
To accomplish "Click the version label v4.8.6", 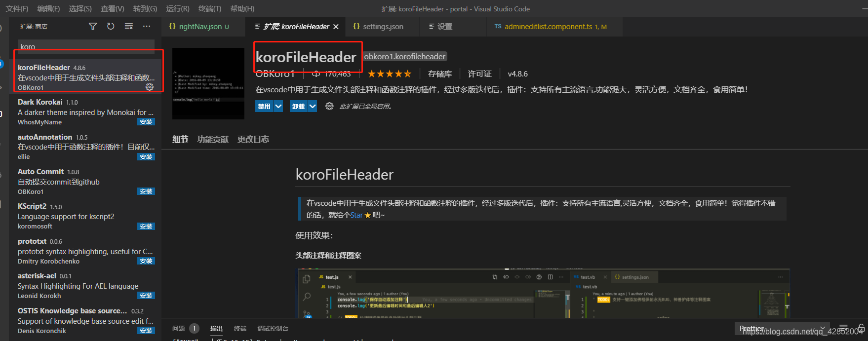I will (x=517, y=74).
